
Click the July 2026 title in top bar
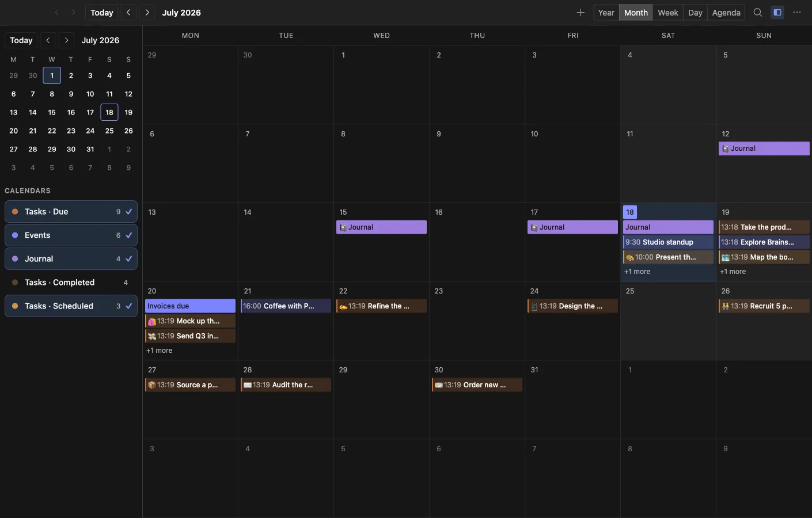tap(181, 13)
